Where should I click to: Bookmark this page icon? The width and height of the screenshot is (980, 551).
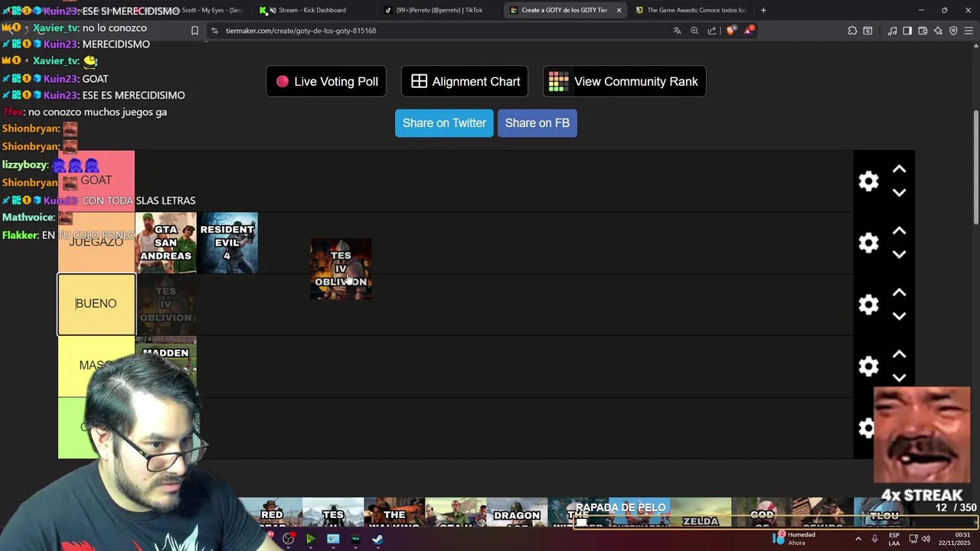[x=194, y=31]
